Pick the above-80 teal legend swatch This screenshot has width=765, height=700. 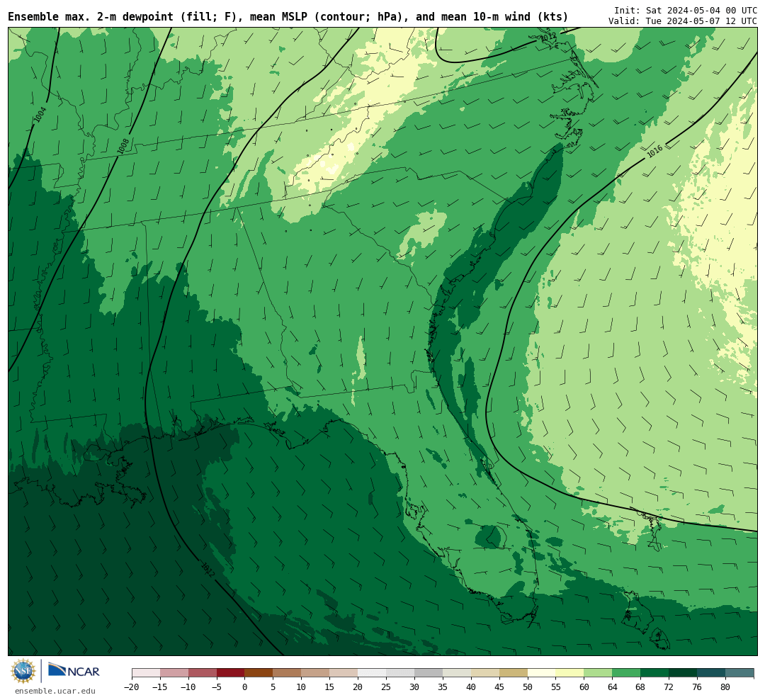739,673
